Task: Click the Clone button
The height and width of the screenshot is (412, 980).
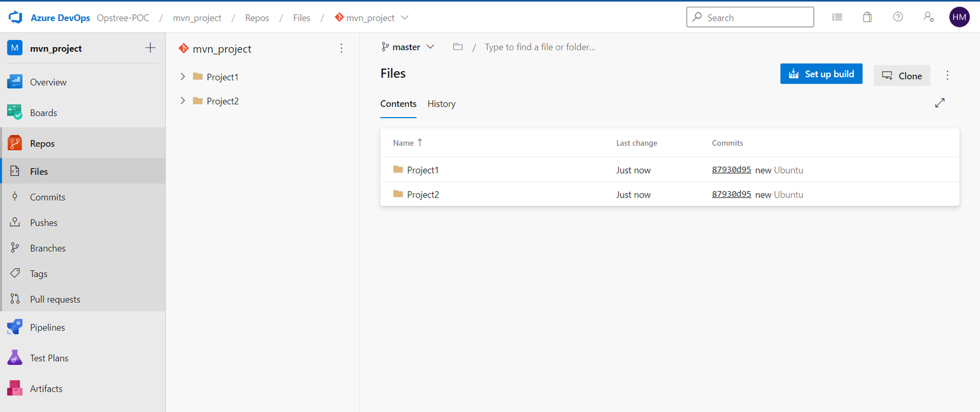Action: click(x=902, y=76)
